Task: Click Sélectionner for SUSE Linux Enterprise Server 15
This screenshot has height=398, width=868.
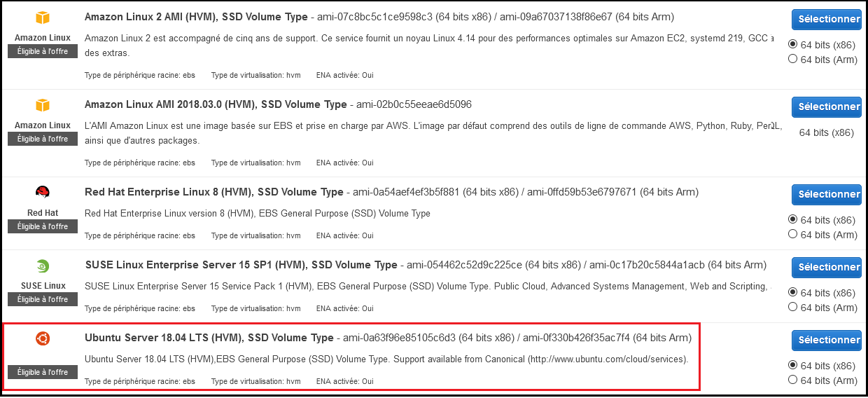Action: tap(827, 267)
